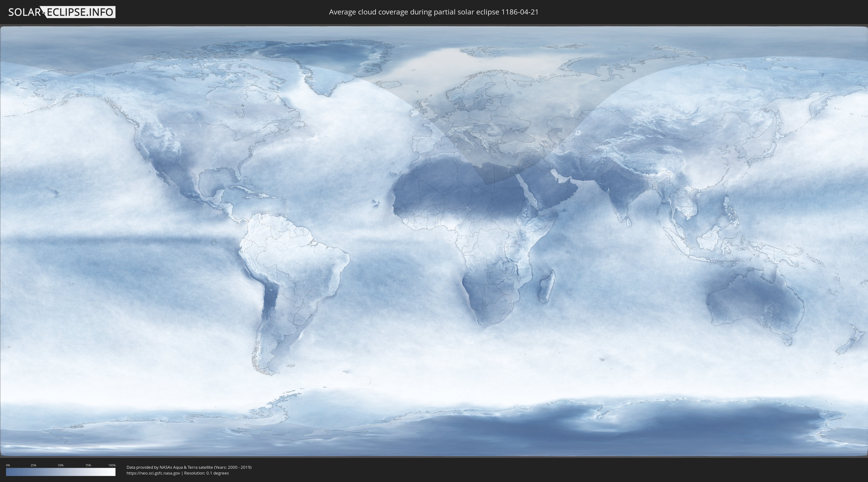Click the world cloud coverage map image
The image size is (868, 482).
pos(434,241)
